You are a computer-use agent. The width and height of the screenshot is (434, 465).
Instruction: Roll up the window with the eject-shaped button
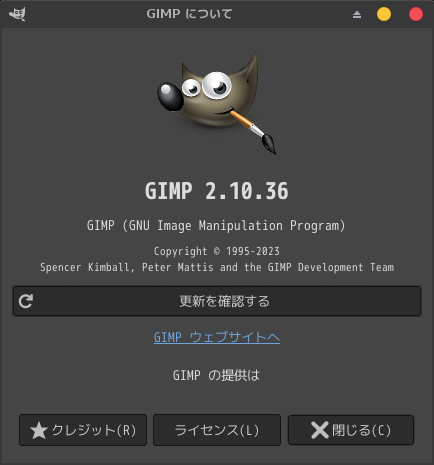[x=357, y=14]
